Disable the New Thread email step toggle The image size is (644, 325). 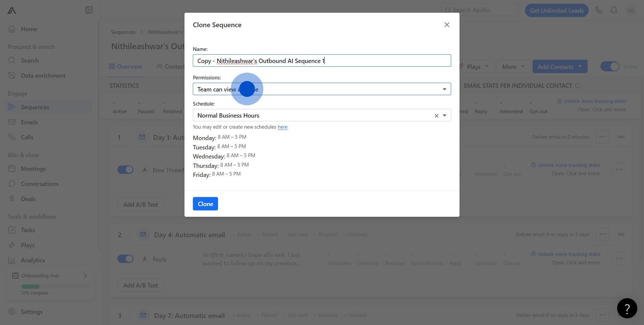point(125,170)
